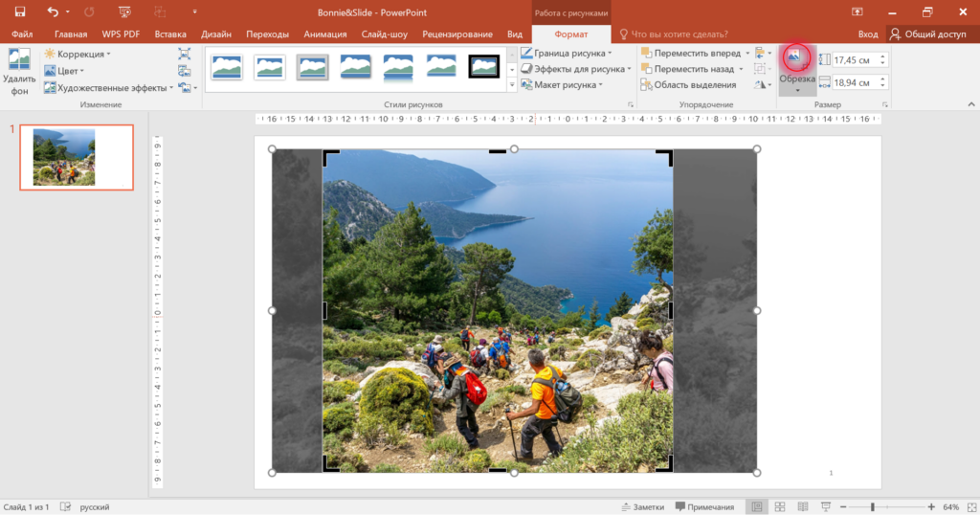The image size is (980, 515).
Task: Open the Размер dialog launcher
Action: (x=884, y=104)
